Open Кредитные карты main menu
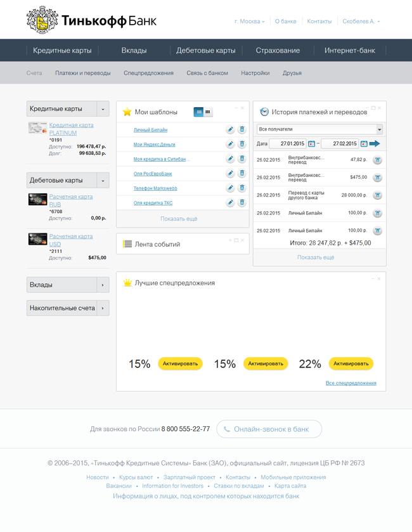This screenshot has width=412, height=532. pos(62,51)
